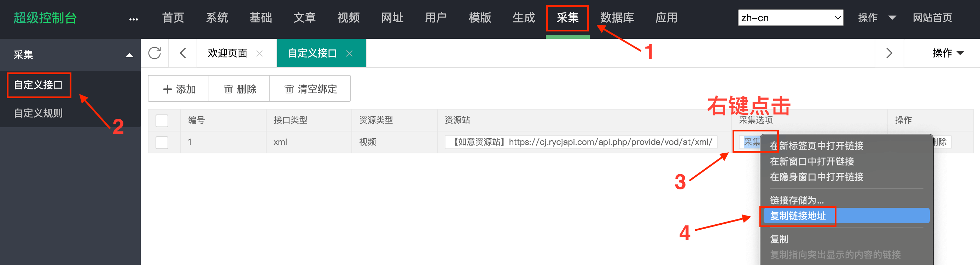Open 自定义规则 in the sidebar
Viewport: 980px width, 265px height.
39,113
